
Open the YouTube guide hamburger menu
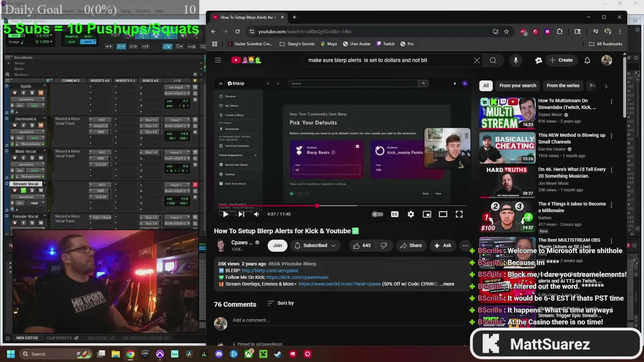(x=218, y=60)
